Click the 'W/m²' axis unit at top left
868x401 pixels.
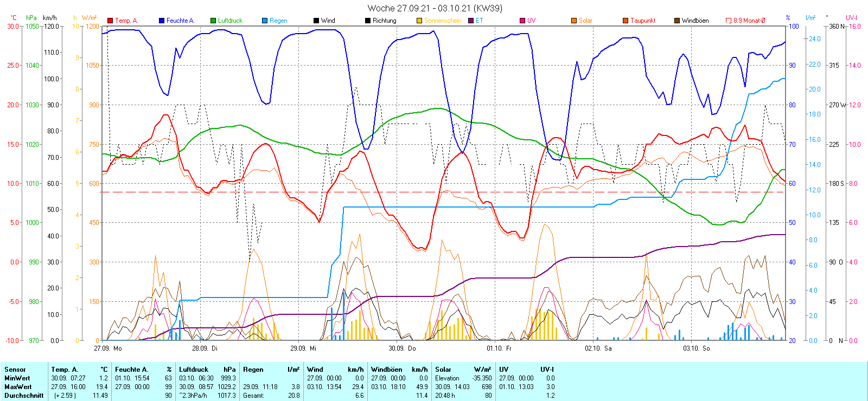pyautogui.click(x=90, y=18)
